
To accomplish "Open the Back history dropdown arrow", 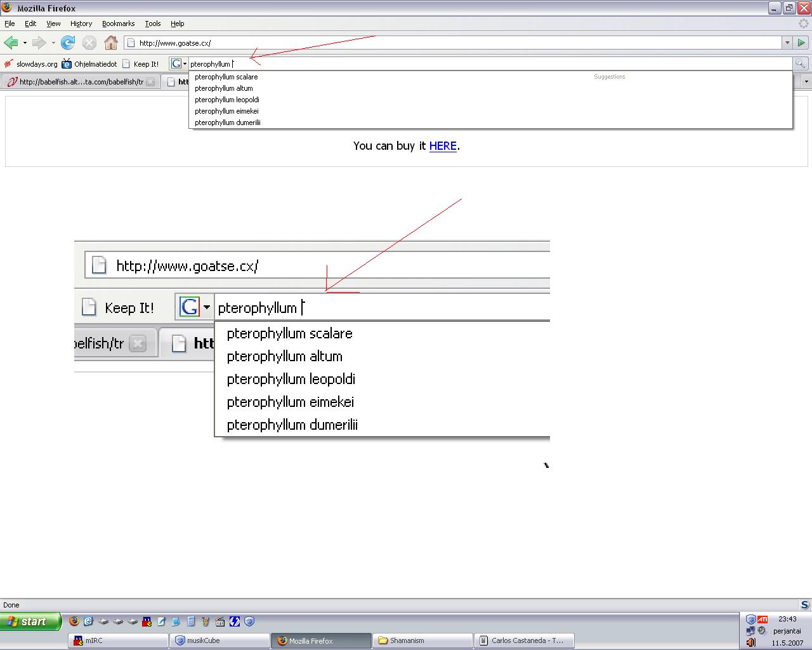I will [25, 43].
